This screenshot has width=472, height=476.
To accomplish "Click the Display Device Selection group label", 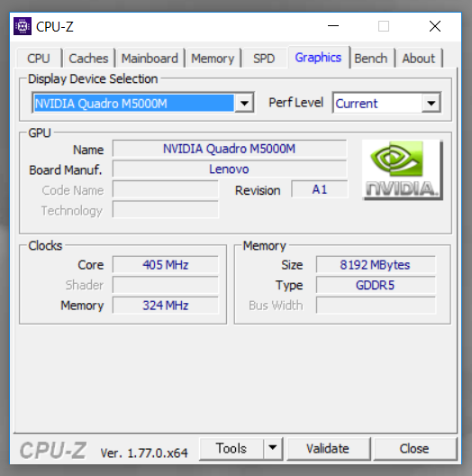I will pyautogui.click(x=93, y=79).
